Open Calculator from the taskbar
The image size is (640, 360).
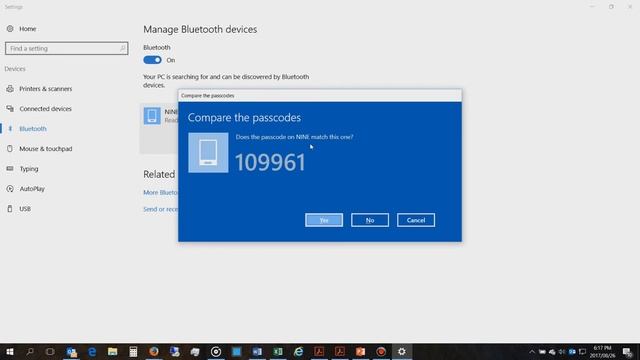133,351
